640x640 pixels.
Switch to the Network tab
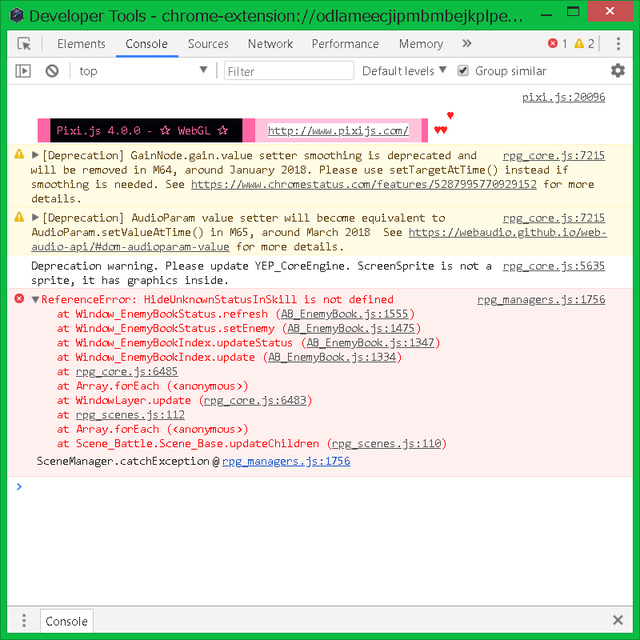(270, 44)
